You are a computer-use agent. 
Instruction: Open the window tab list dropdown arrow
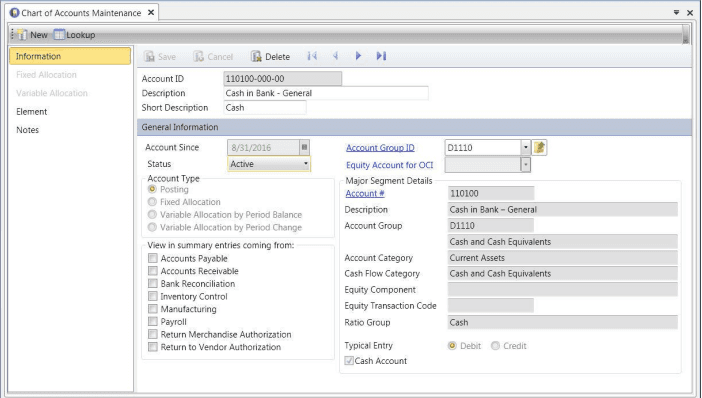point(676,13)
